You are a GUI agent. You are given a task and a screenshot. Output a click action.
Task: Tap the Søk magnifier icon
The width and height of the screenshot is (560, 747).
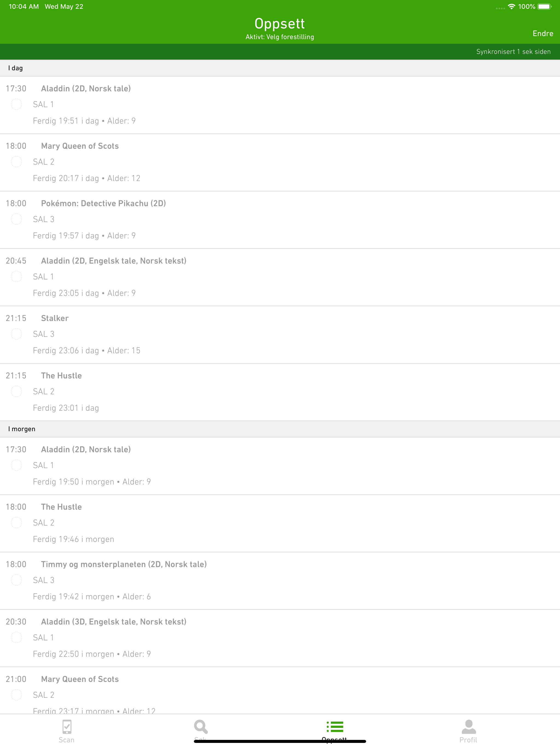[x=201, y=727]
